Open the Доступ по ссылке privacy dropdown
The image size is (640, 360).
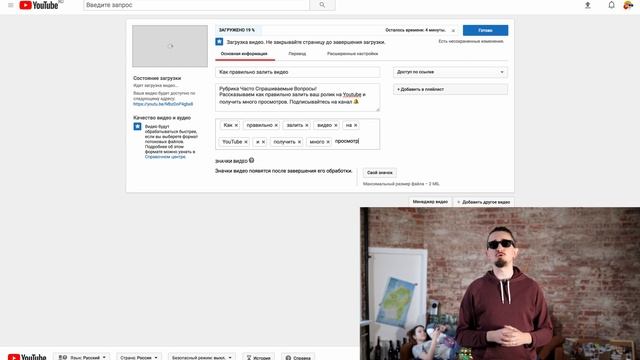coord(450,72)
